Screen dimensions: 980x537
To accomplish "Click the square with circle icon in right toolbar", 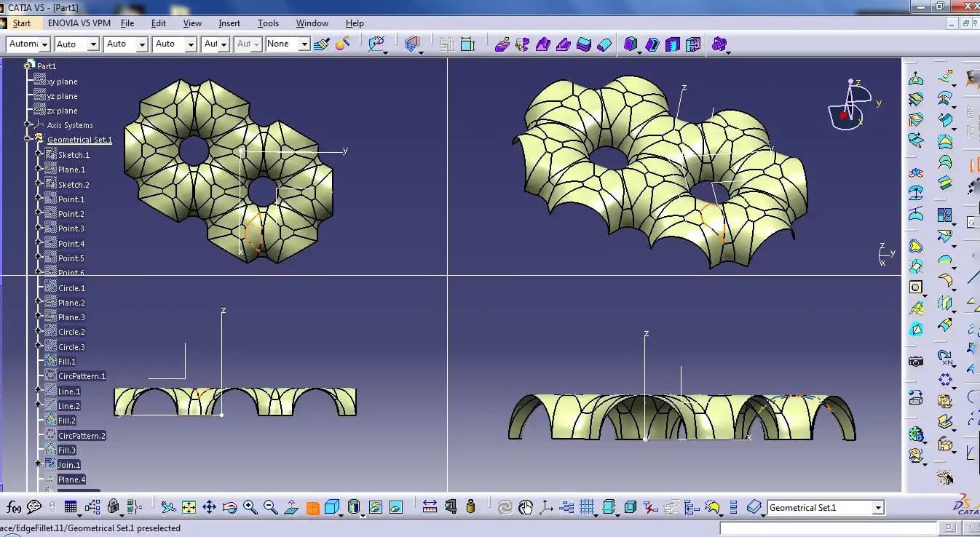I will [x=916, y=287].
